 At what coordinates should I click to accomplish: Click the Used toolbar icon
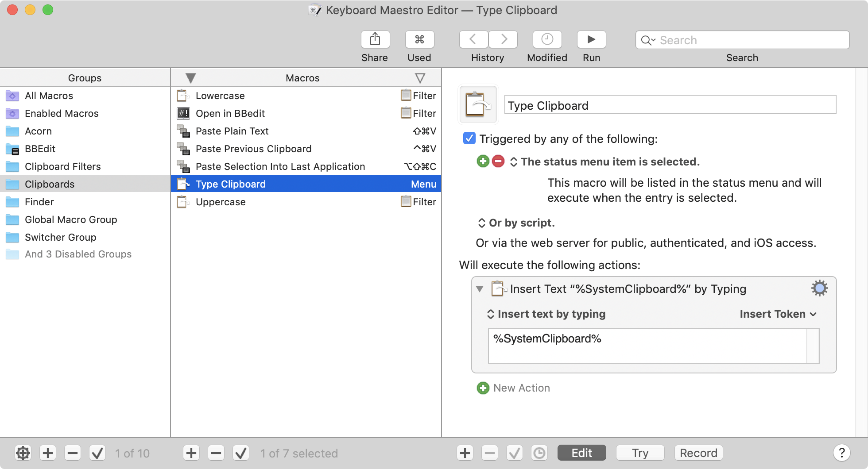tap(419, 39)
